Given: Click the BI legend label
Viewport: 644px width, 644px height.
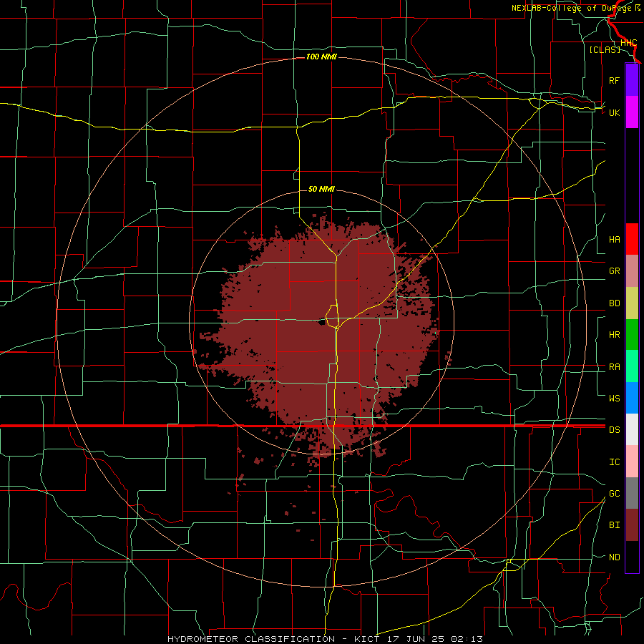Looking at the screenshot, I should (614, 525).
